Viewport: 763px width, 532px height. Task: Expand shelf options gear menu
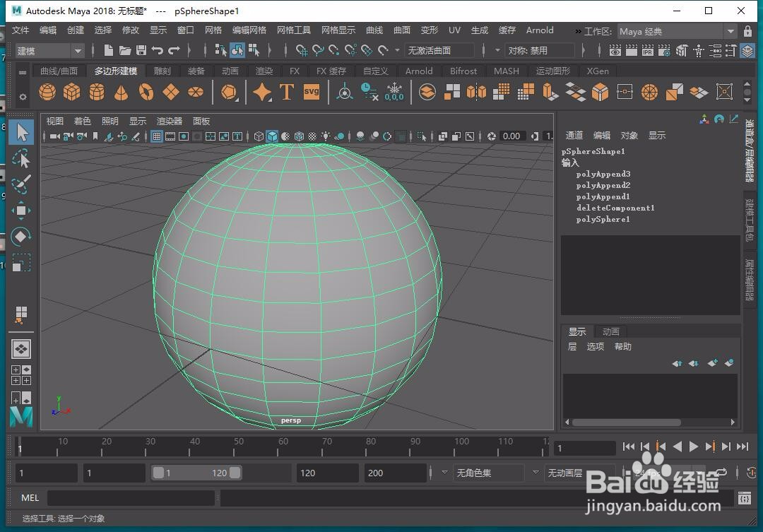[23, 97]
